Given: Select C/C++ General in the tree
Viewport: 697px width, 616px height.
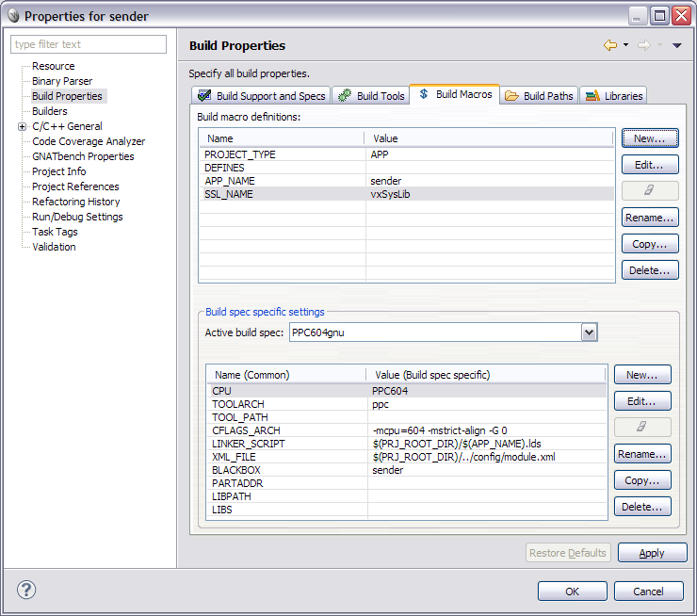Looking at the screenshot, I should pyautogui.click(x=67, y=126).
